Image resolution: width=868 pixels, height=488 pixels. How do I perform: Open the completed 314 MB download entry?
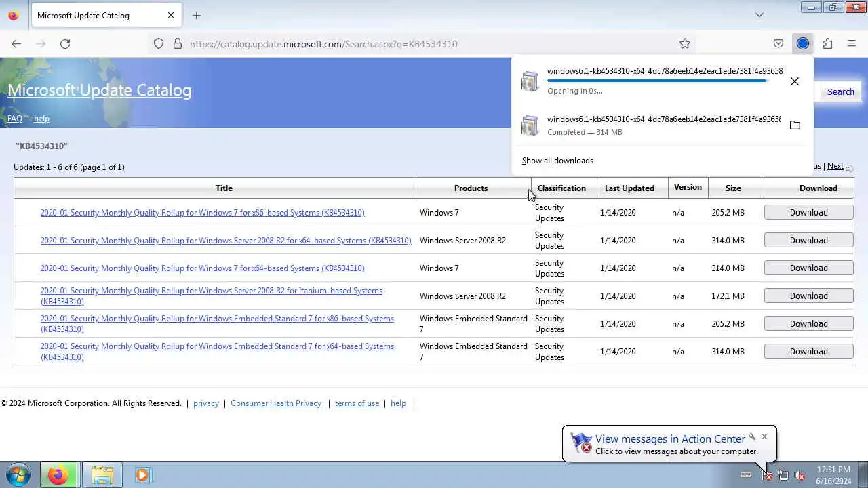pyautogui.click(x=651, y=125)
